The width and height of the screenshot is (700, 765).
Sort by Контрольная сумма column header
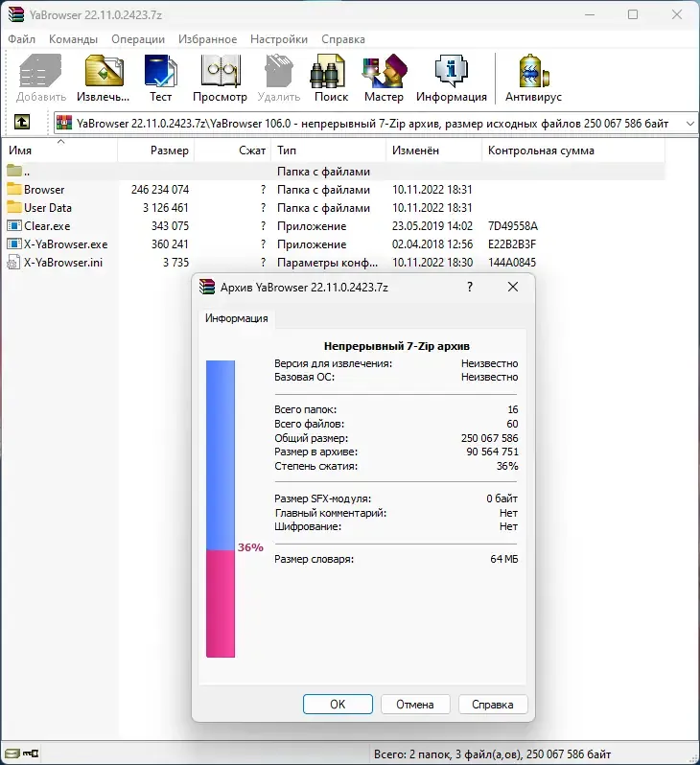[x=573, y=151]
